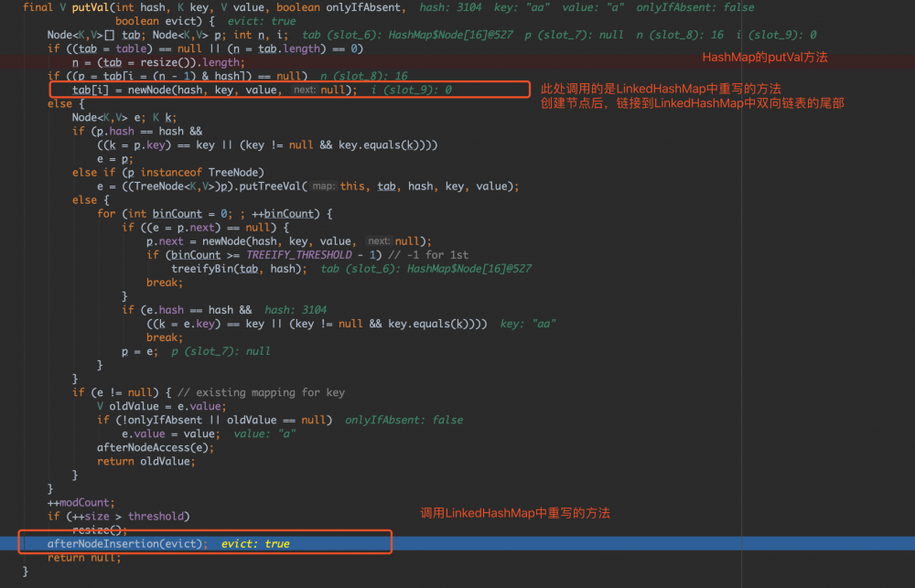Click the putTreeVal method call
The image size is (915, 588).
tap(270, 187)
